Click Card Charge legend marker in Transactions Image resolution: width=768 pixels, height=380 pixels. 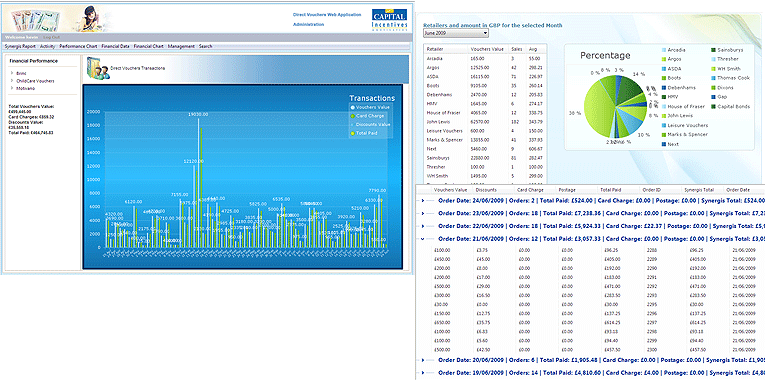(353, 116)
